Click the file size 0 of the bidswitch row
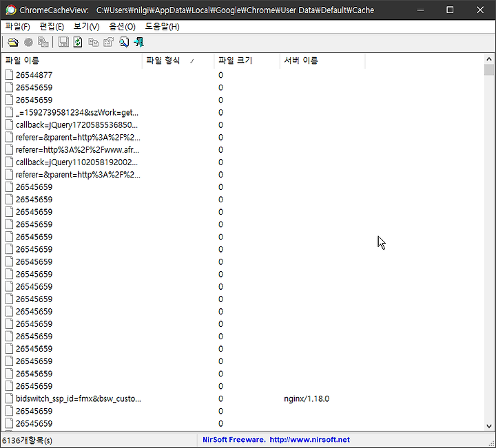 220,399
